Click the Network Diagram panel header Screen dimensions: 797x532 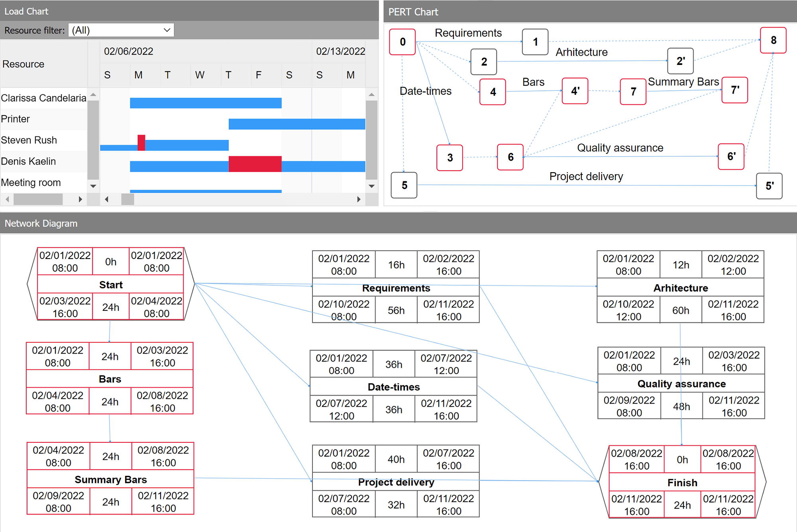click(41, 224)
